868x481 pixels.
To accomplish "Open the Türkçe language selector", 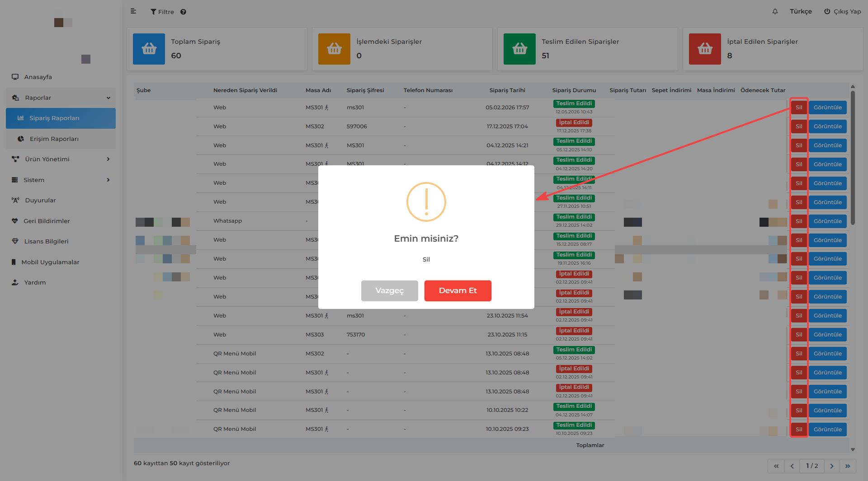I will [801, 12].
